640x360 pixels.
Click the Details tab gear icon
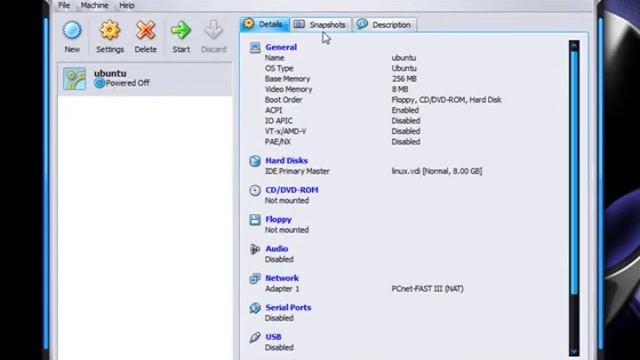[x=249, y=24]
